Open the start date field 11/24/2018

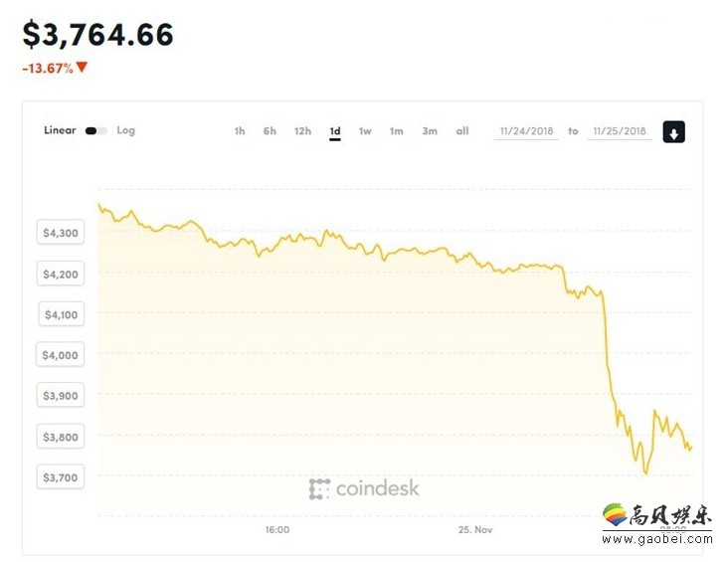(526, 131)
